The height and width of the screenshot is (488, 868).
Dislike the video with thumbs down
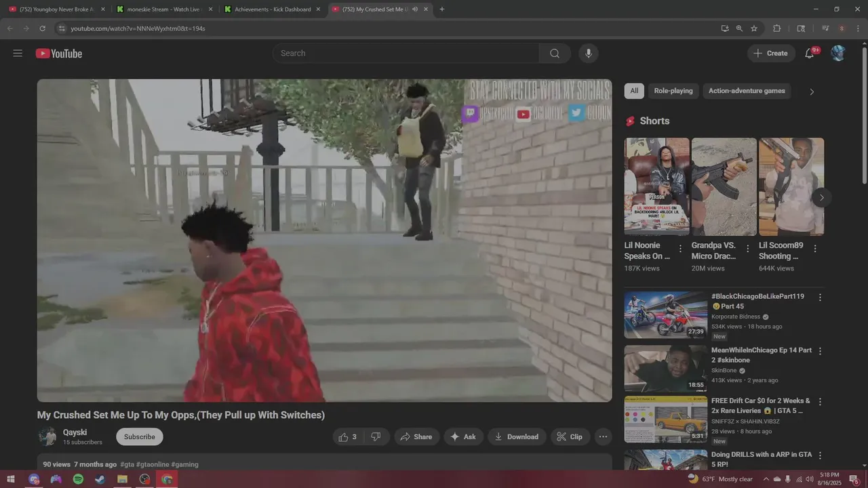click(x=376, y=437)
